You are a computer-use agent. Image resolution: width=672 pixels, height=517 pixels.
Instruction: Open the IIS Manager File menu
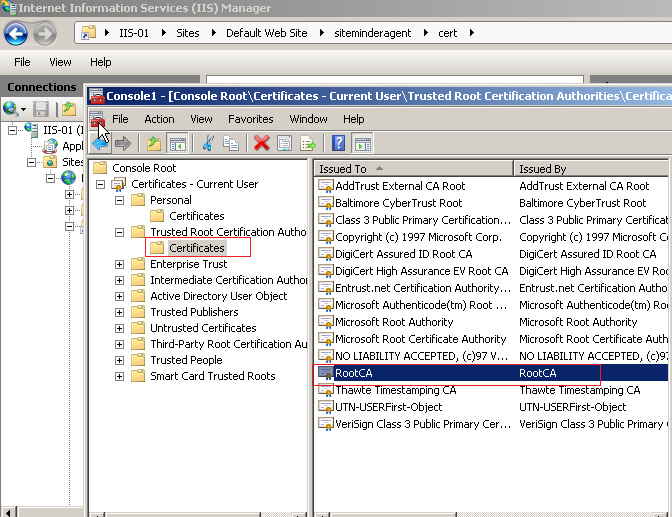22,63
